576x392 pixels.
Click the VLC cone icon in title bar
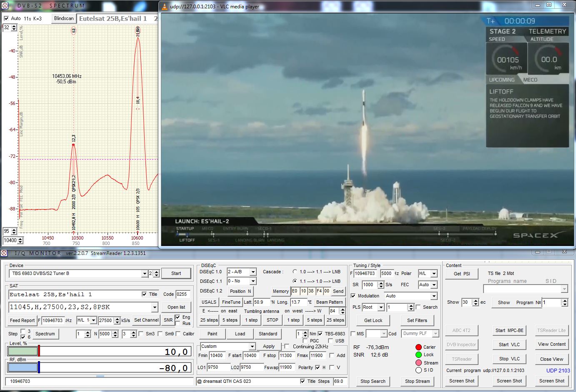pyautogui.click(x=164, y=6)
